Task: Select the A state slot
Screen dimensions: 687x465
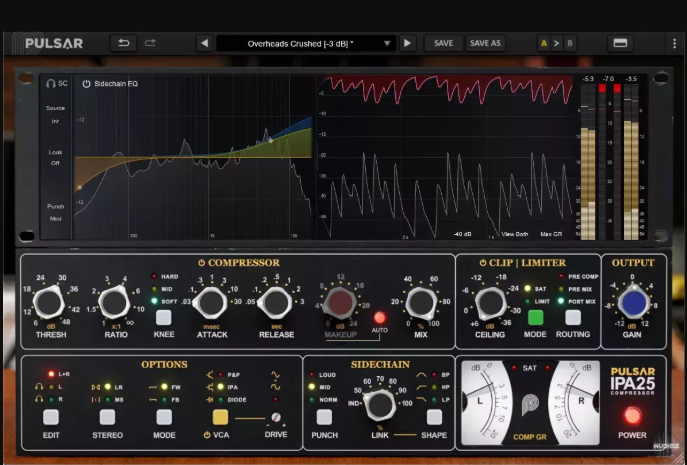Action: [x=544, y=43]
